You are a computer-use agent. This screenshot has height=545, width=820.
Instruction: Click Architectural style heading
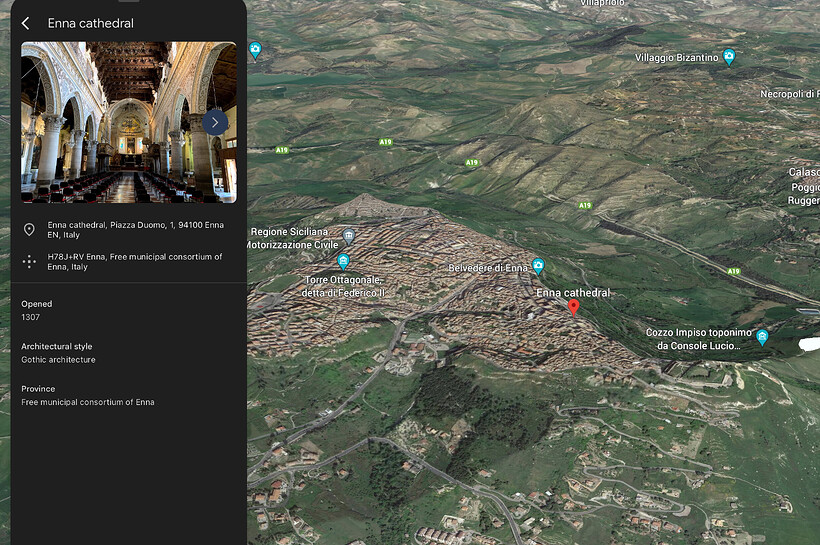click(x=56, y=346)
